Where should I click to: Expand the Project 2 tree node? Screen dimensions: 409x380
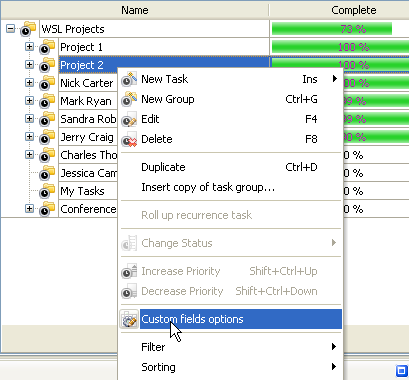pyautogui.click(x=29, y=65)
